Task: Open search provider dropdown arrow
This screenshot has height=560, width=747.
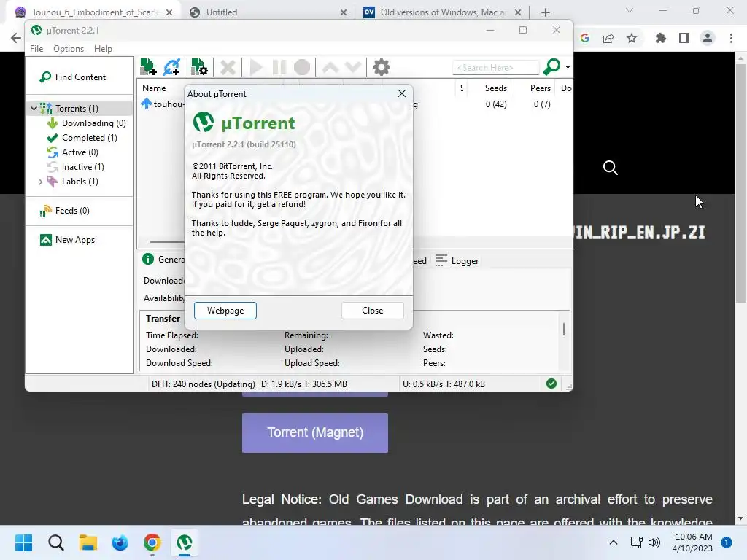Action: [568, 67]
